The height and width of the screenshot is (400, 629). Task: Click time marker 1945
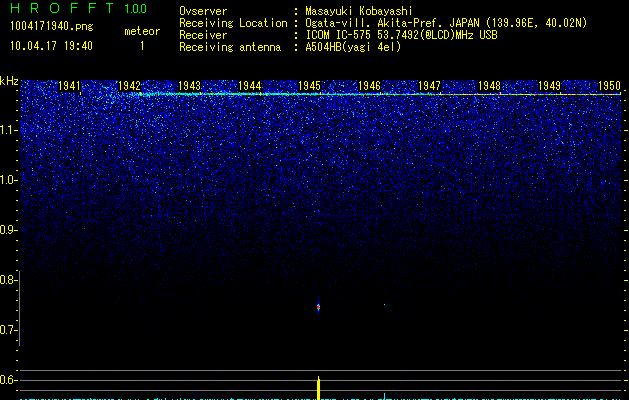(310, 86)
